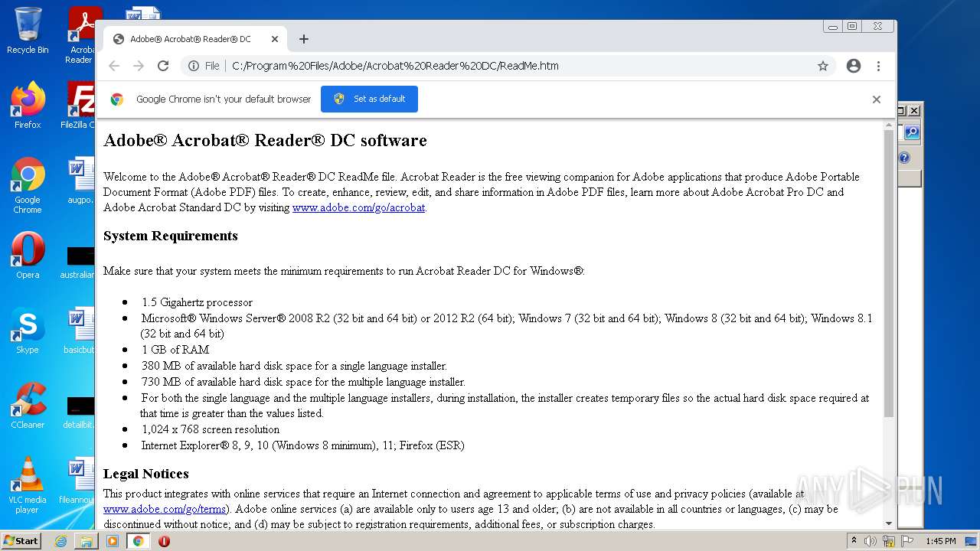Click the '1.5 Gigahertz processor' line
This screenshot has width=980, height=551.
pyautogui.click(x=197, y=302)
